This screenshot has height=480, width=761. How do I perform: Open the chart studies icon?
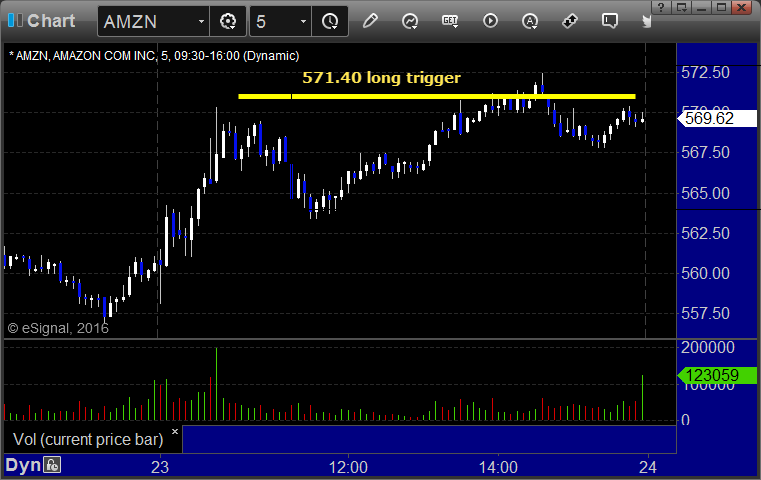[410, 21]
